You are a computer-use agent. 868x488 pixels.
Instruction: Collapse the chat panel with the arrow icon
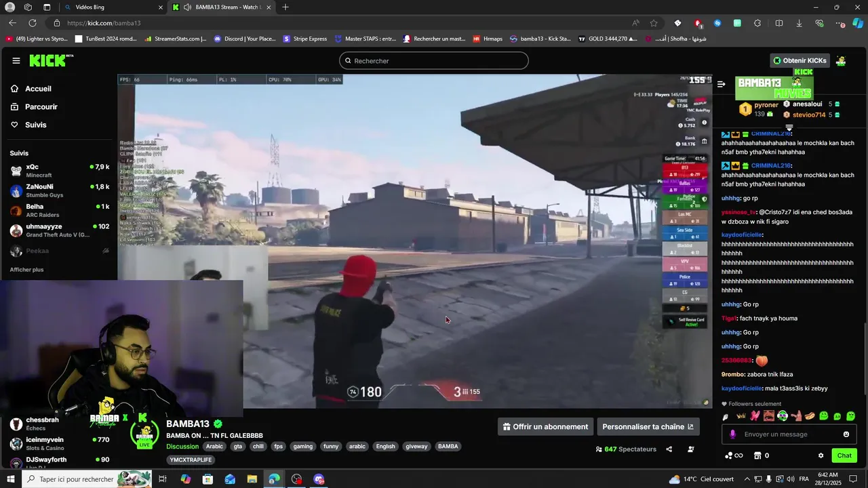[x=721, y=84]
